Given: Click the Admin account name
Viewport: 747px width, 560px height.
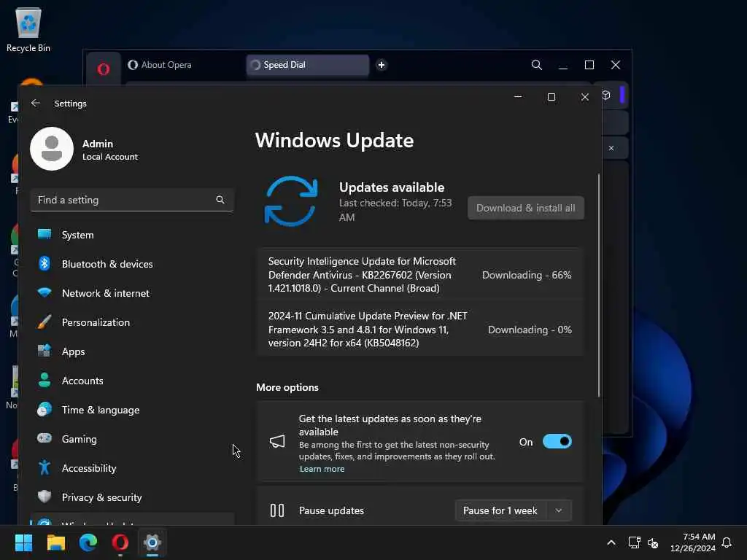Looking at the screenshot, I should [98, 144].
